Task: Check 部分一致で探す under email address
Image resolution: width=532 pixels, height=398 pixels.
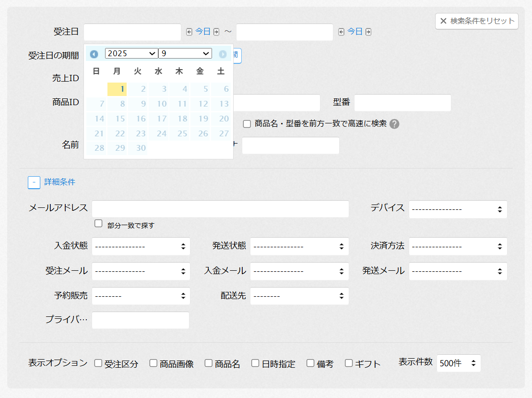Action: 99,224
